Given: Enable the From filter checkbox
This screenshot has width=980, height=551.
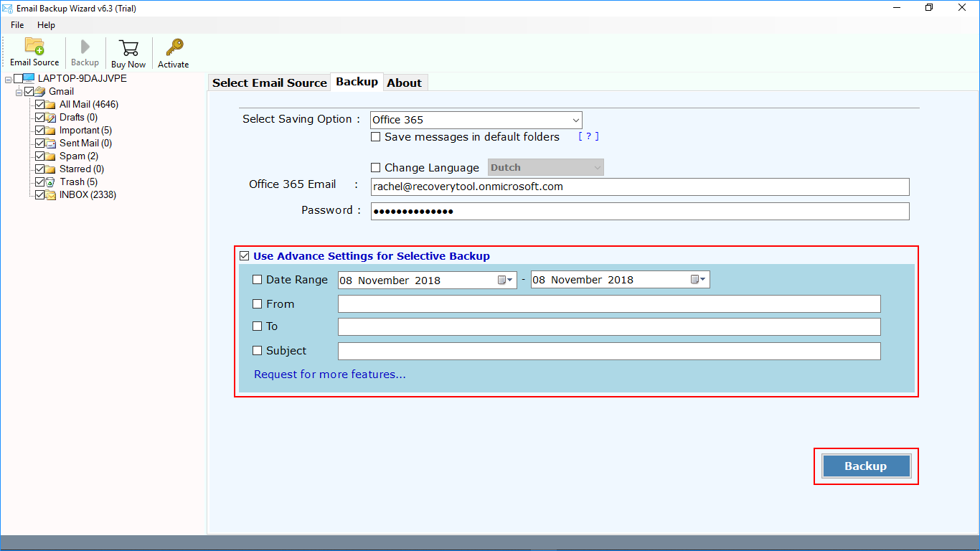Looking at the screenshot, I should point(258,304).
